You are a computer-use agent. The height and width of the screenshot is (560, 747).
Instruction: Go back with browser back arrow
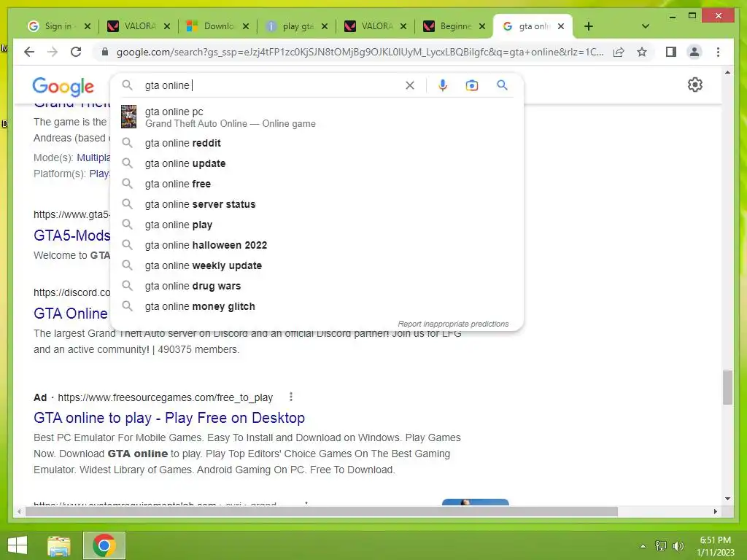pos(29,52)
